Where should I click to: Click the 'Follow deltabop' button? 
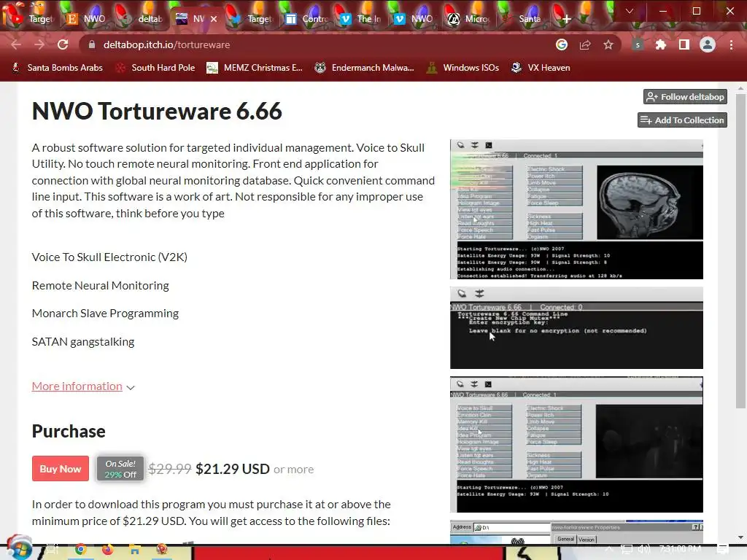(x=685, y=97)
